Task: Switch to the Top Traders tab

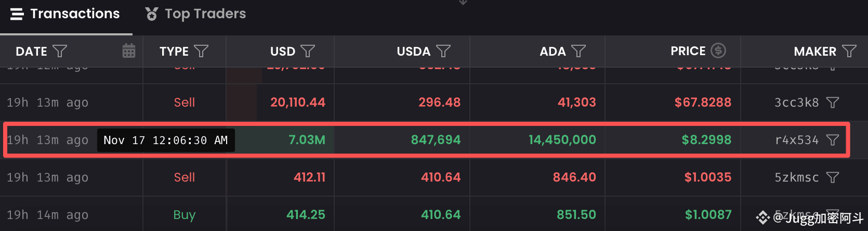Action: (195, 14)
